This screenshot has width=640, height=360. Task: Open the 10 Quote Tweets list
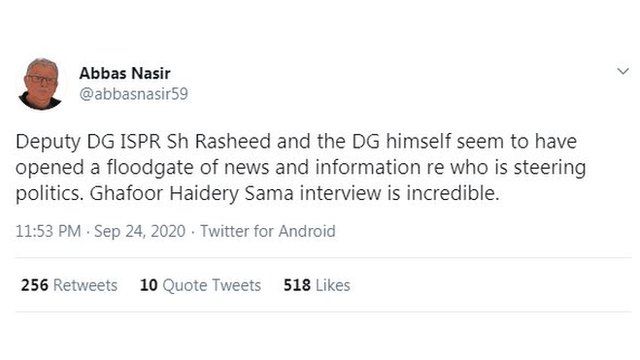click(x=200, y=285)
